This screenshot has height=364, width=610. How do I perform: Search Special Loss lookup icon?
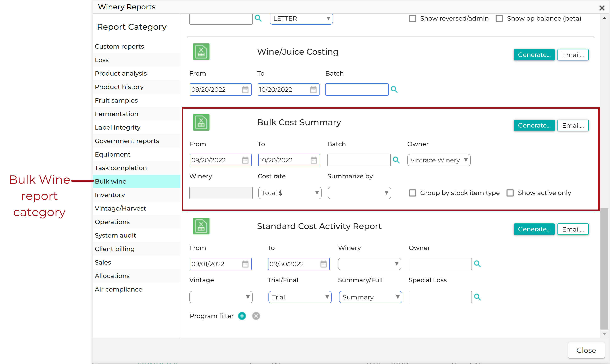[x=477, y=297]
